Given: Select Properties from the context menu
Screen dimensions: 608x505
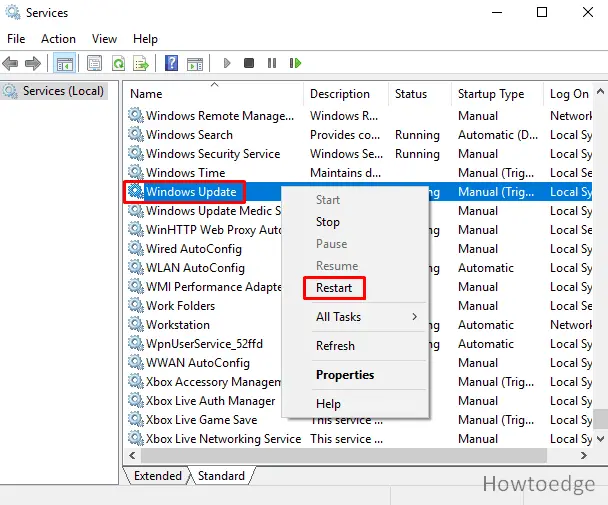Looking at the screenshot, I should click(x=345, y=375).
